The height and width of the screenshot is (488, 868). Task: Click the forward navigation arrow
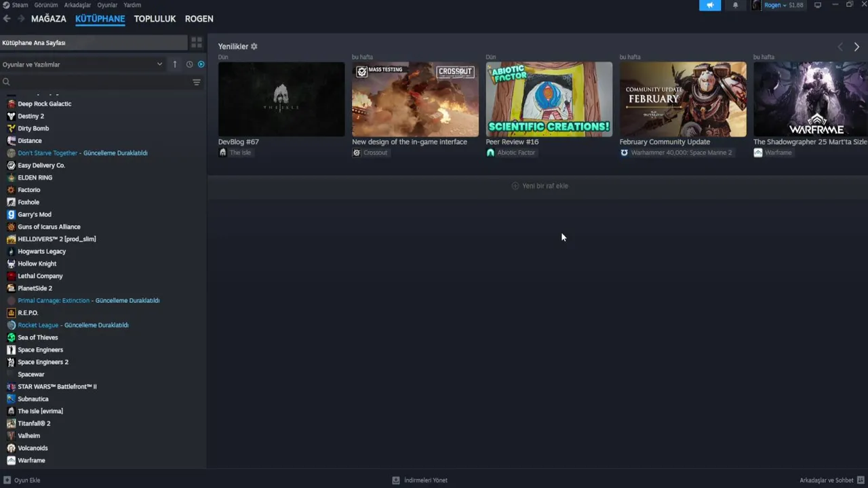click(21, 19)
